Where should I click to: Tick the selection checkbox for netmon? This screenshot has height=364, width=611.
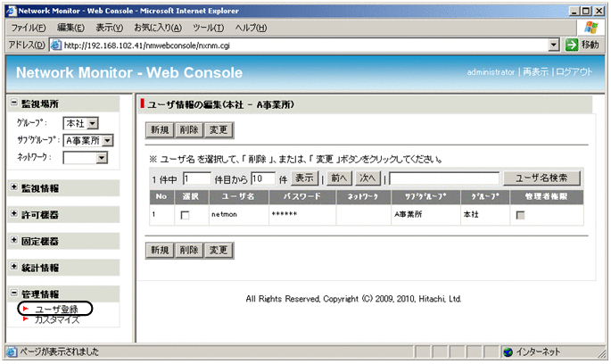186,215
